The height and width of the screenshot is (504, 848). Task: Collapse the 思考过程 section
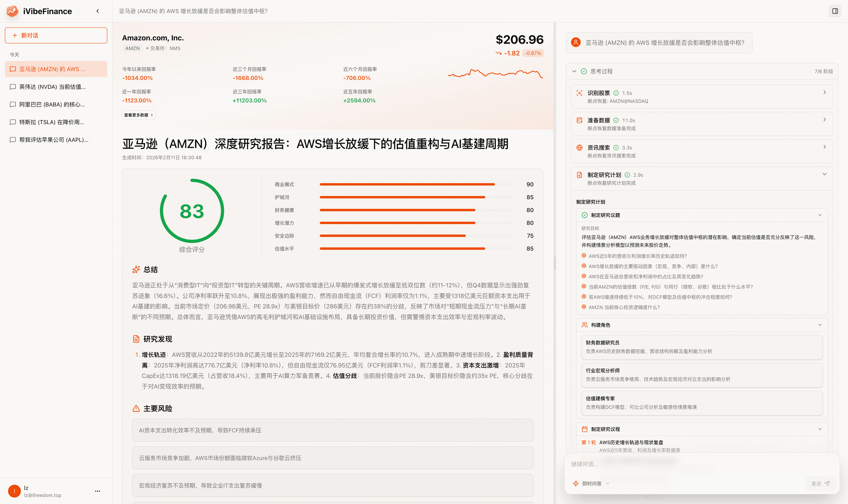point(574,71)
